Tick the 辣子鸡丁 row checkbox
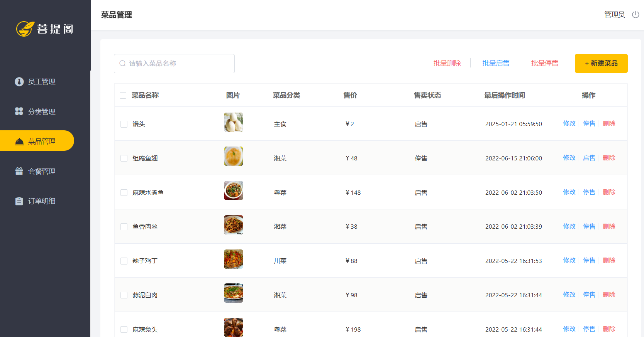The height and width of the screenshot is (337, 644). click(x=124, y=261)
